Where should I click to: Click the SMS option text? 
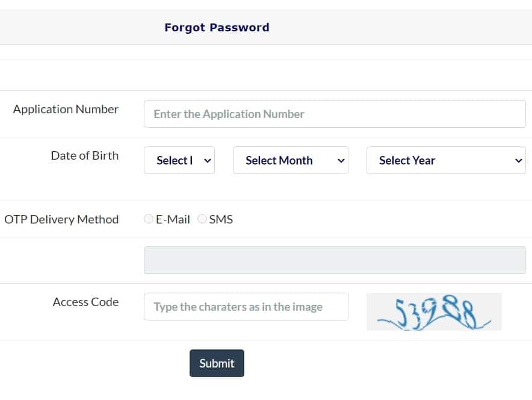[x=221, y=219]
